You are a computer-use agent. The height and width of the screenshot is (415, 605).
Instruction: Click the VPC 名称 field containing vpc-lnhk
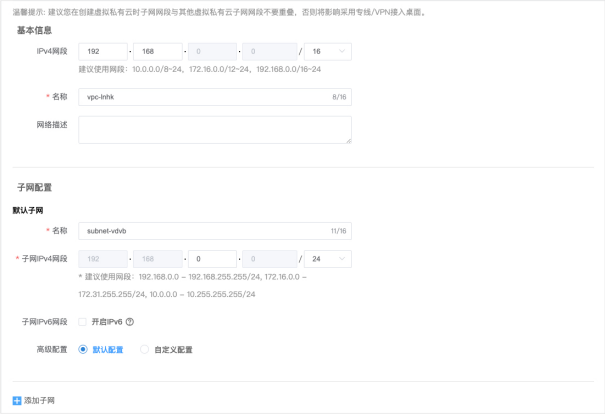coord(214,96)
